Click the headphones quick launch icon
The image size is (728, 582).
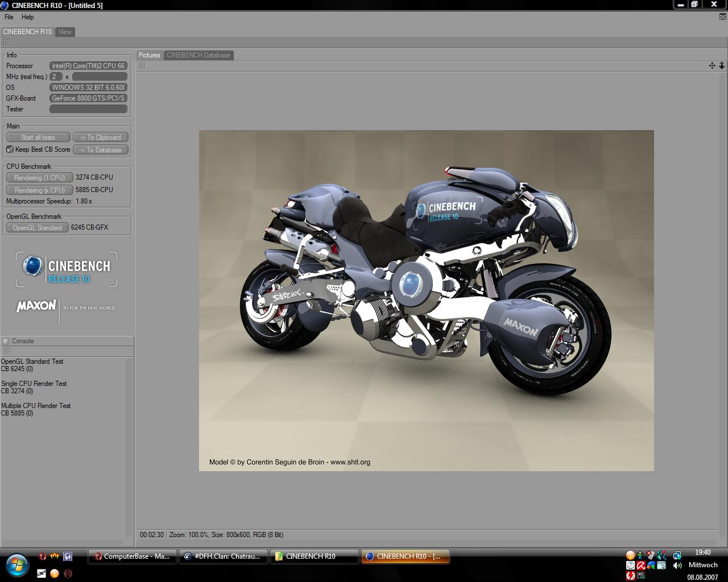(68, 556)
